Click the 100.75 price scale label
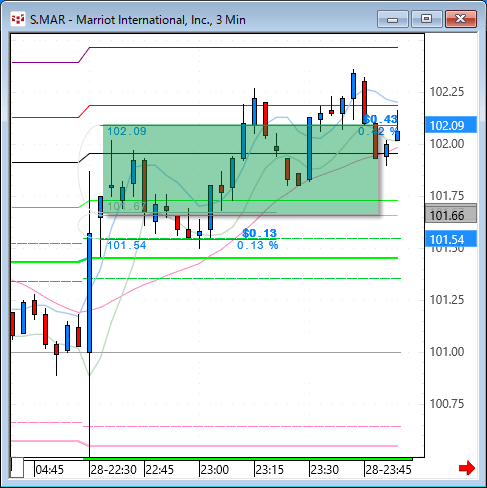Screen dimensions: 487x488 click(x=447, y=404)
